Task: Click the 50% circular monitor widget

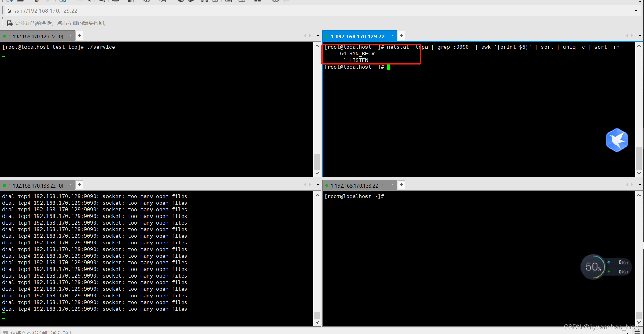Action: click(x=593, y=267)
